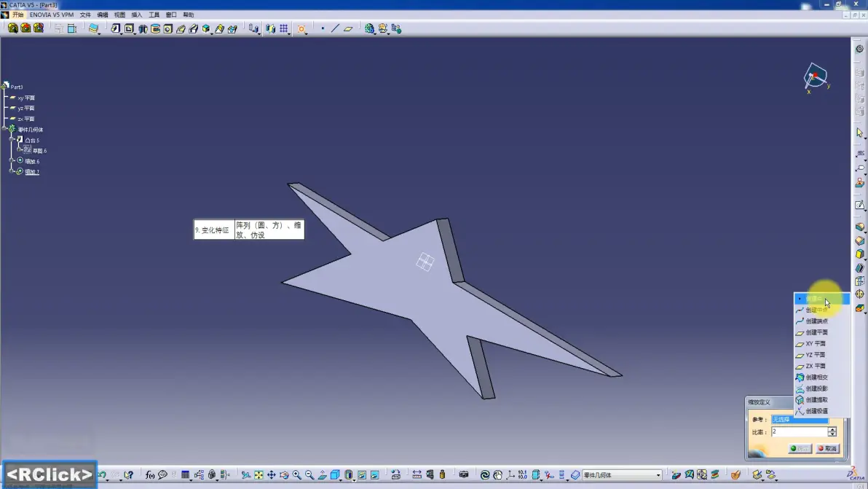This screenshot has width=868, height=489.
Task: Select yz 平面 in the specification tree
Action: (x=26, y=109)
